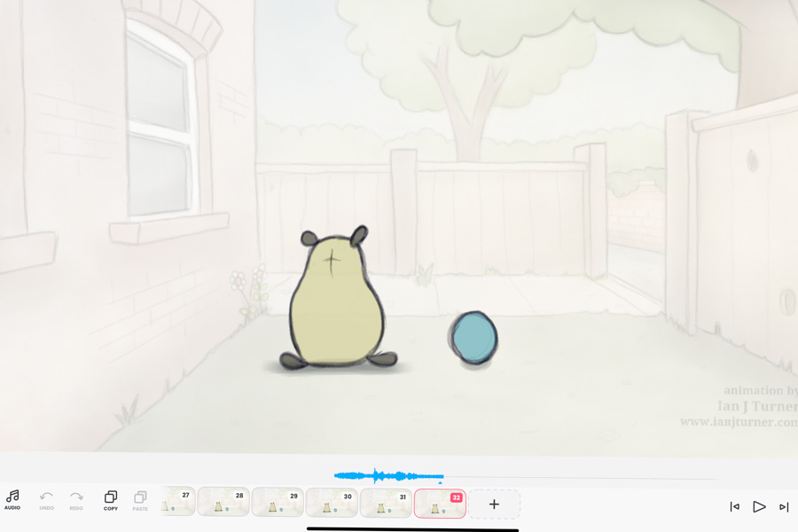The height and width of the screenshot is (532, 798).
Task: Select highlighted frame 32 thumbnail
Action: pos(440,504)
